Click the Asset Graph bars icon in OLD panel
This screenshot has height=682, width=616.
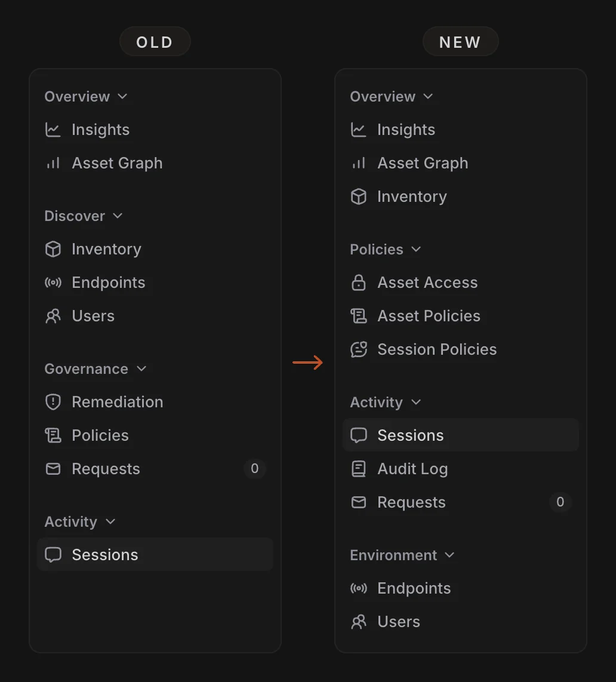[53, 163]
